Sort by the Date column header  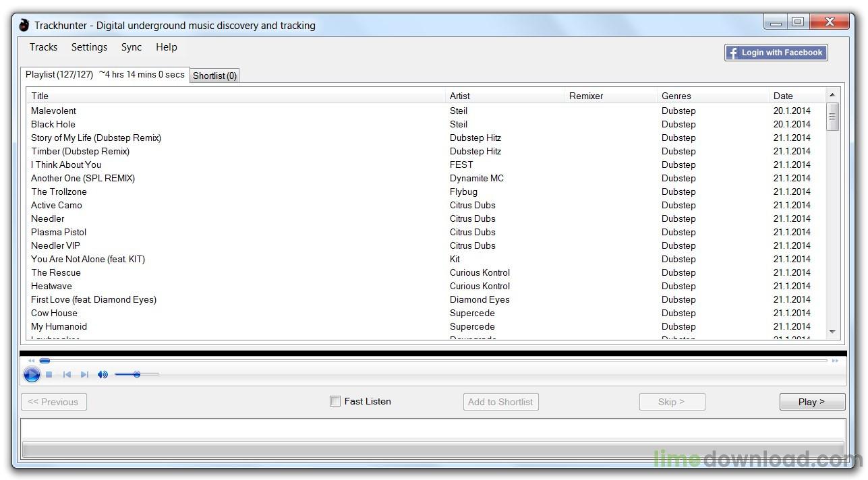click(x=783, y=96)
